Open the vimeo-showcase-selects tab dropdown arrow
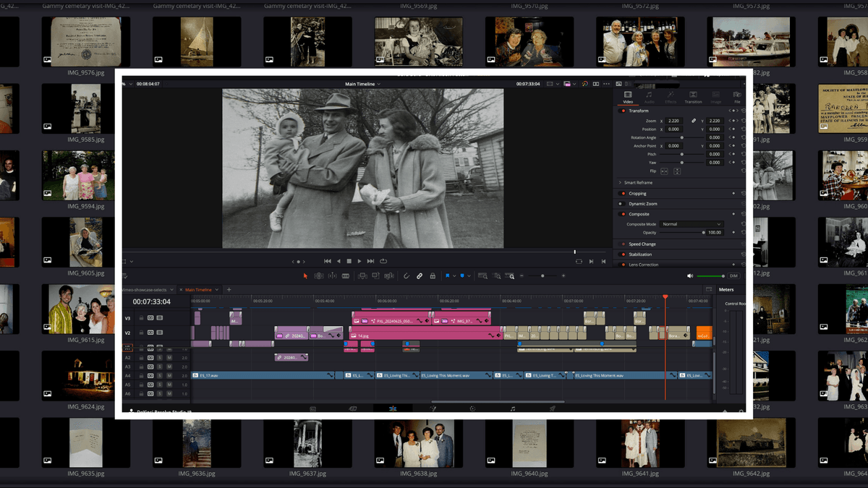Screen dimensions: 868x488 [x=171, y=290]
